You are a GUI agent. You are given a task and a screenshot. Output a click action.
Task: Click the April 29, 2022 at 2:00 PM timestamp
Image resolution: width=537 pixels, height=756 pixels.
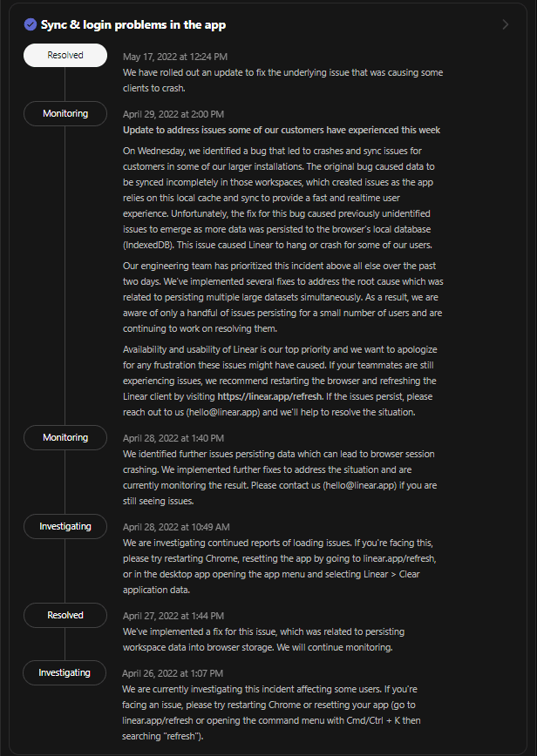(x=173, y=114)
